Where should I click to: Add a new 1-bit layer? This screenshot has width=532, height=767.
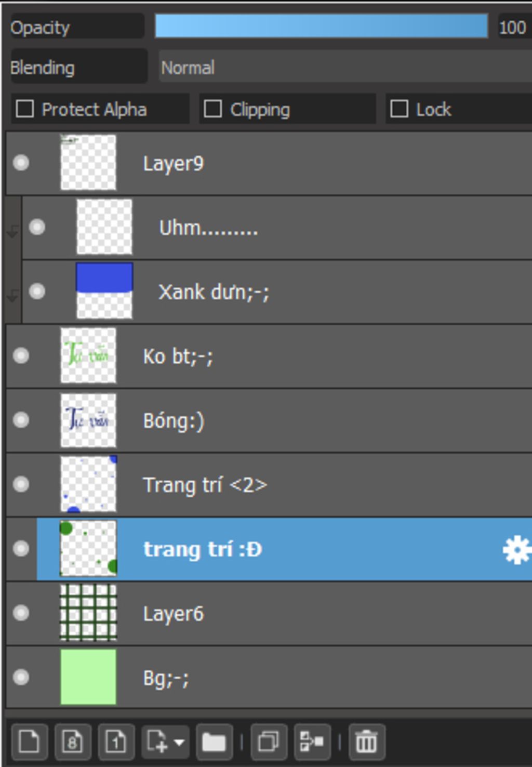coord(116,741)
